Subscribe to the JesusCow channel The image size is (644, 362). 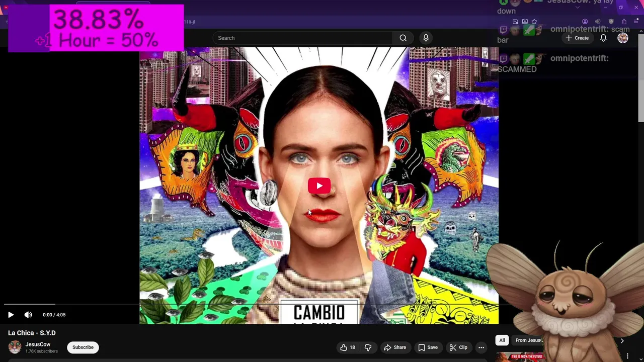[x=83, y=347]
